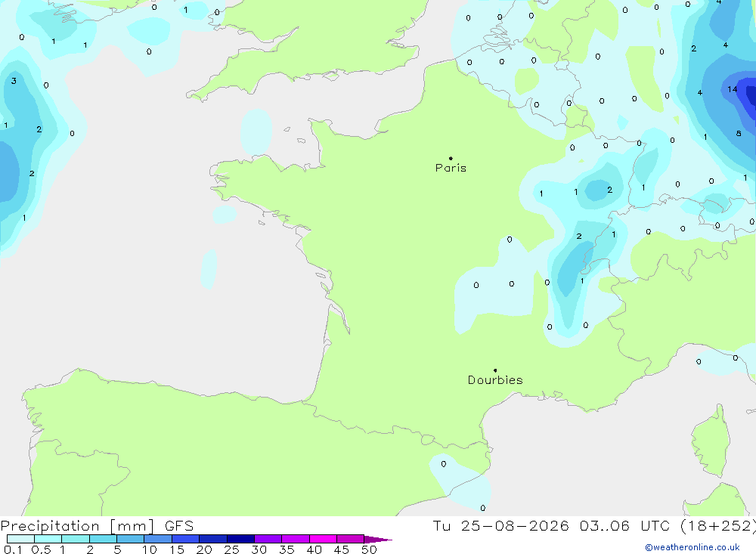Select the lightest 0.1 mm legend swatch
Screen dimensions: 756x554
[20, 539]
